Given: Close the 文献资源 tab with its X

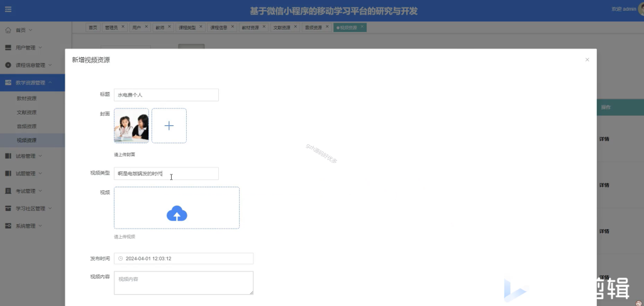Looking at the screenshot, I should tap(296, 26).
